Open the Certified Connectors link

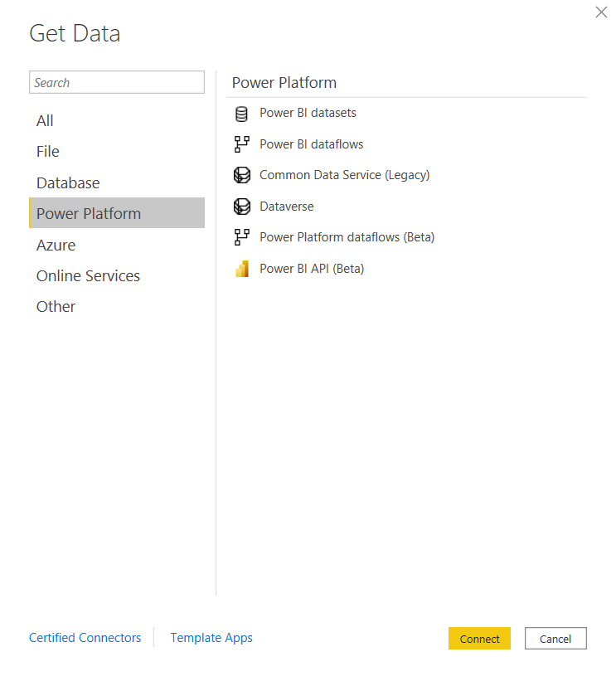(x=85, y=637)
